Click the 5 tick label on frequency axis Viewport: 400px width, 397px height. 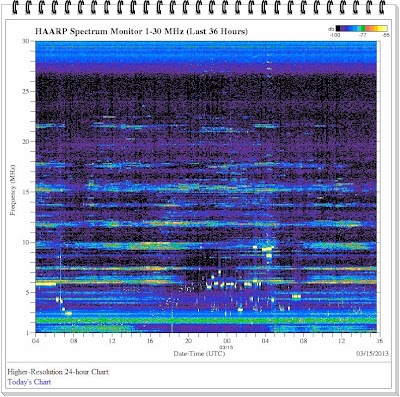coord(29,293)
